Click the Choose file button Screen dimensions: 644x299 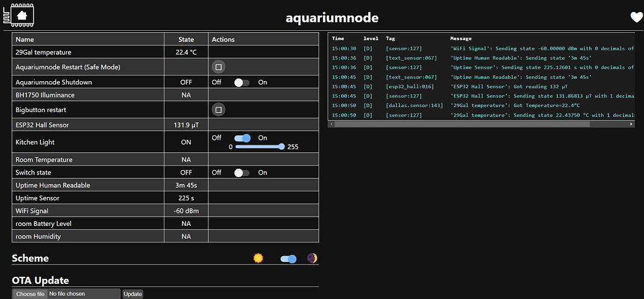[x=30, y=294]
